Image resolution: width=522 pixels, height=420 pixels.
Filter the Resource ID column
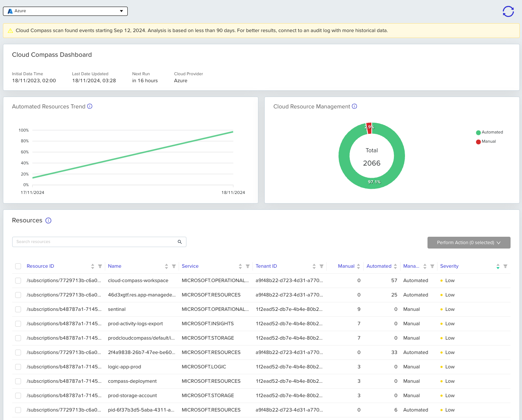[100, 266]
